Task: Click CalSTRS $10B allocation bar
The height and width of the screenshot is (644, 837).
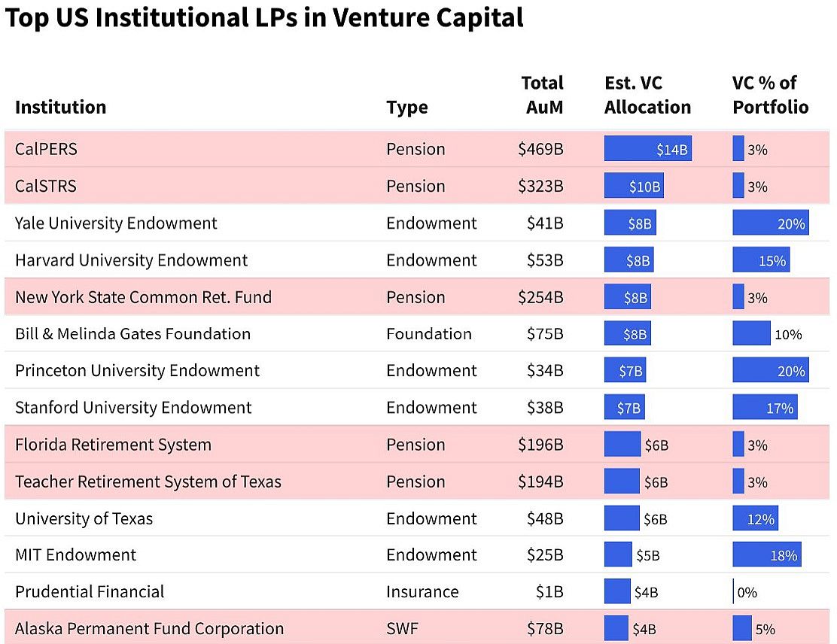Action: [x=634, y=186]
